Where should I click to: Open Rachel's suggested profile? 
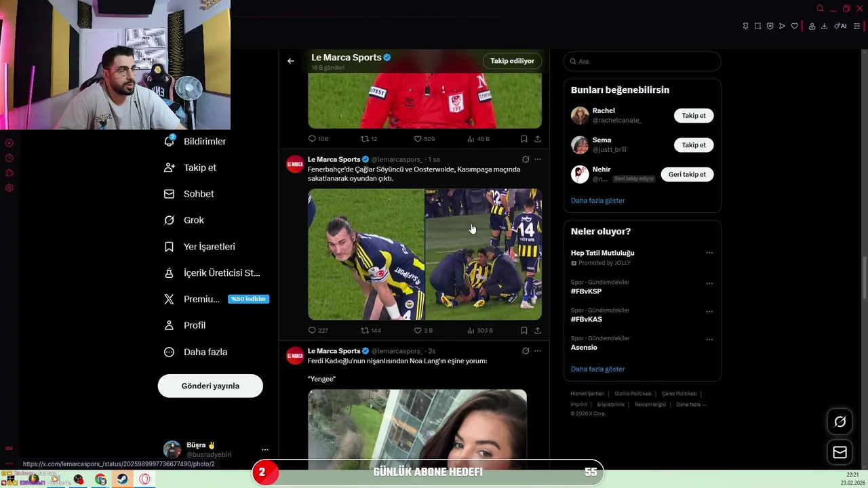604,110
